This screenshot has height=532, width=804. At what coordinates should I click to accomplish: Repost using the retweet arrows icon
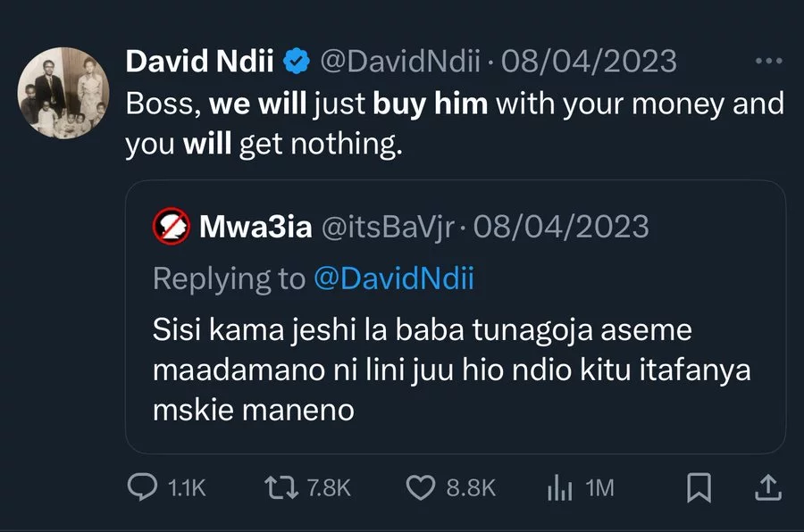(x=281, y=487)
